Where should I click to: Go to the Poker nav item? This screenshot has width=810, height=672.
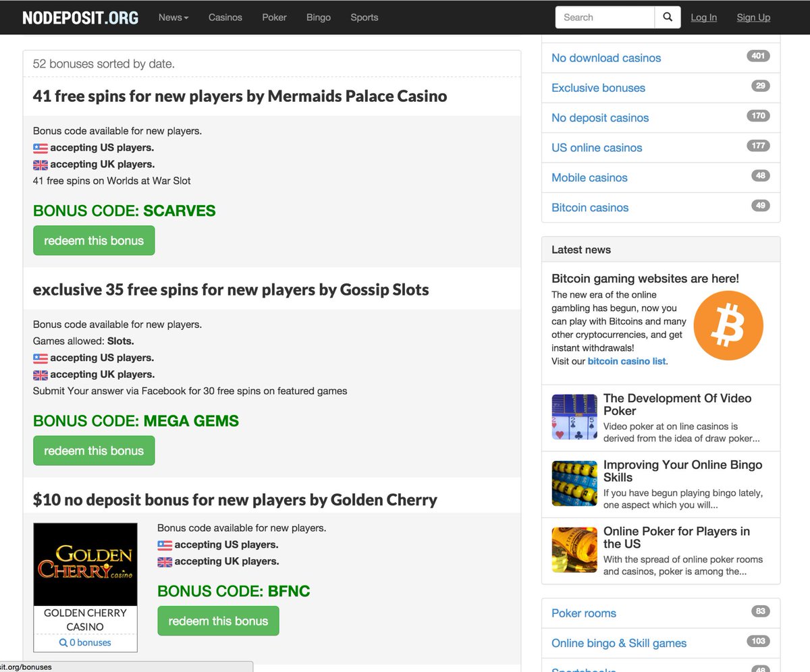pyautogui.click(x=274, y=18)
